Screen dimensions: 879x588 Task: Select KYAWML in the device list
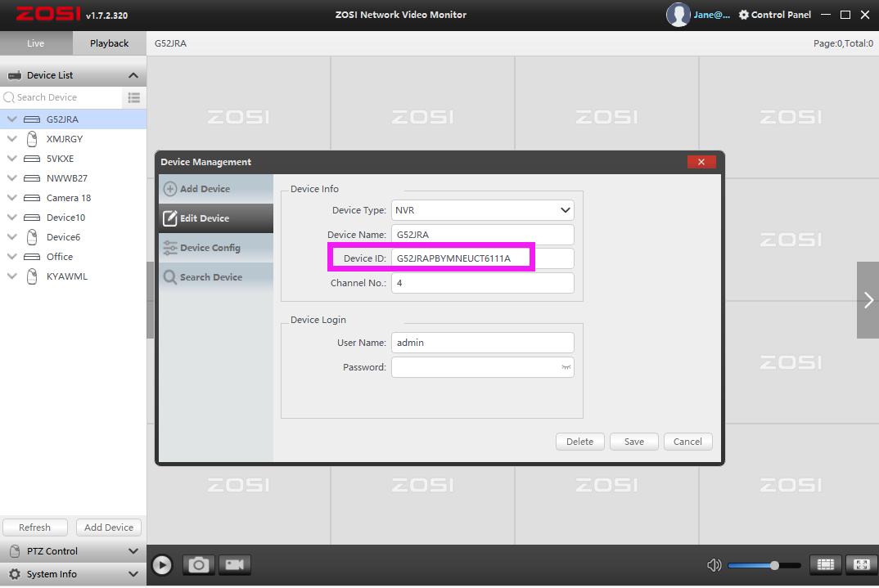point(73,276)
